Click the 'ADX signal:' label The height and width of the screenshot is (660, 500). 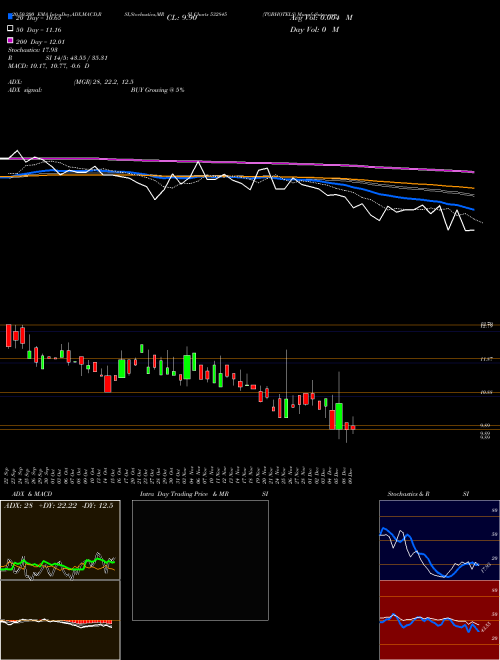[x=25, y=90]
